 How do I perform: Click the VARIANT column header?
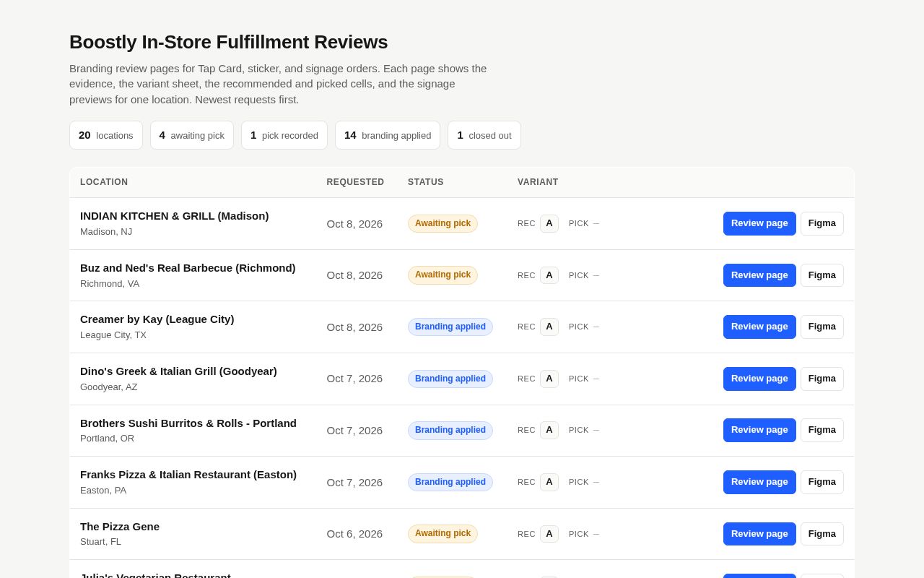click(538, 182)
